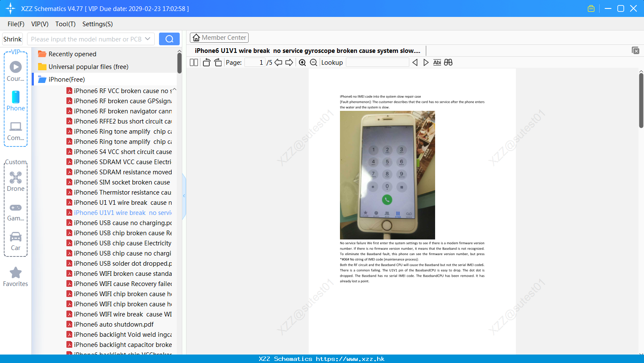Open iPhone6 SDRAM VCC cause file
The image size is (644, 363).
point(119,162)
